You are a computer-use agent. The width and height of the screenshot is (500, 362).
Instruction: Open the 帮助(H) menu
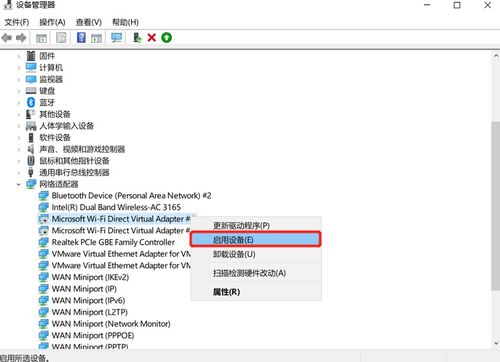pyautogui.click(x=125, y=22)
